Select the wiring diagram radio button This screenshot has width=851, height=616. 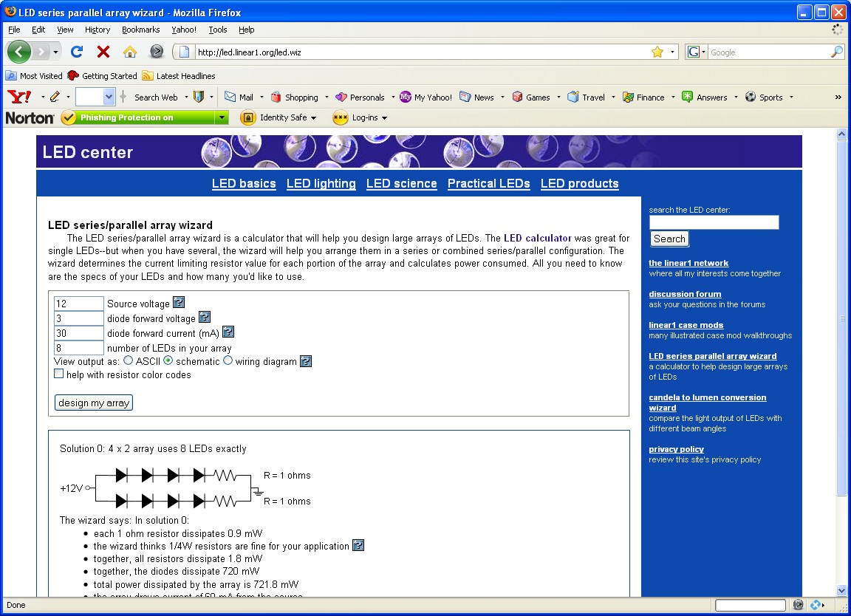[x=228, y=360]
